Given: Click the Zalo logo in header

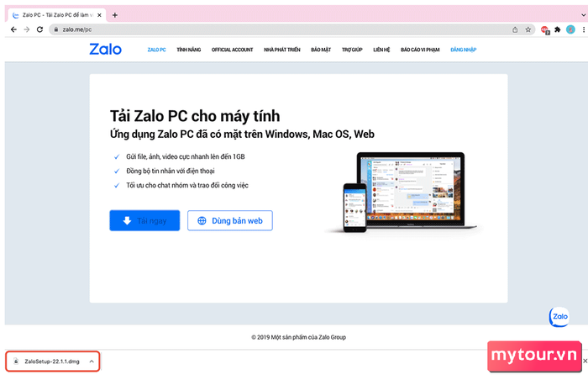Looking at the screenshot, I should pyautogui.click(x=105, y=50).
